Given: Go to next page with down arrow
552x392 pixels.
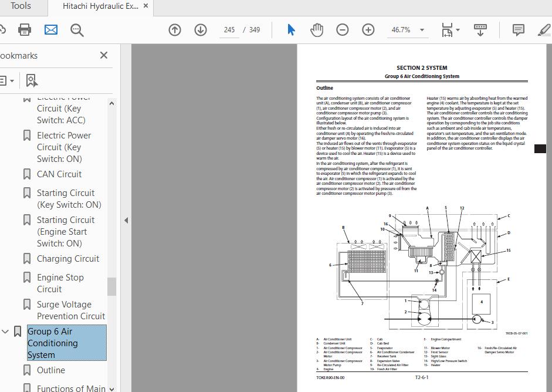Looking at the screenshot, I should (x=200, y=29).
